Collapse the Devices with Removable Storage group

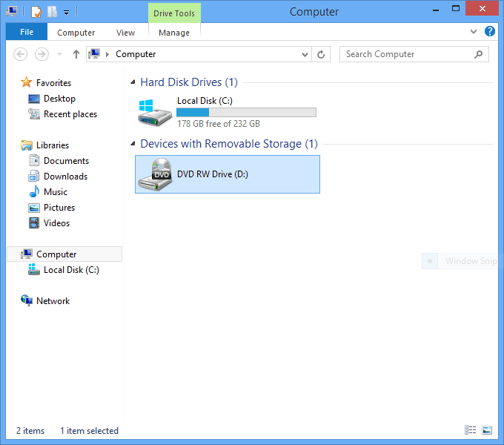(133, 144)
